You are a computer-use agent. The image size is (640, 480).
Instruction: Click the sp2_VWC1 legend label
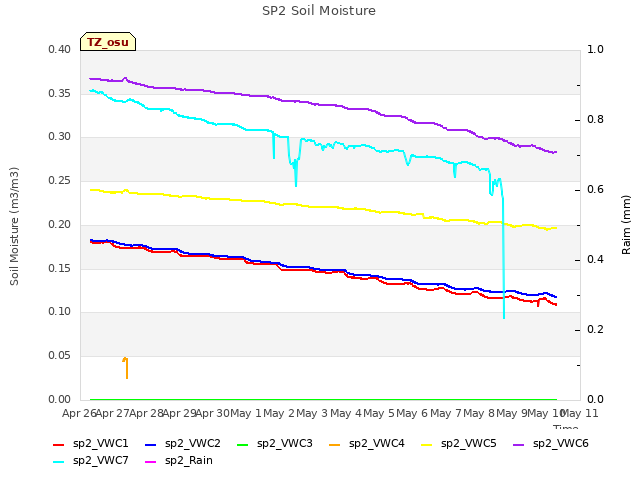100,444
